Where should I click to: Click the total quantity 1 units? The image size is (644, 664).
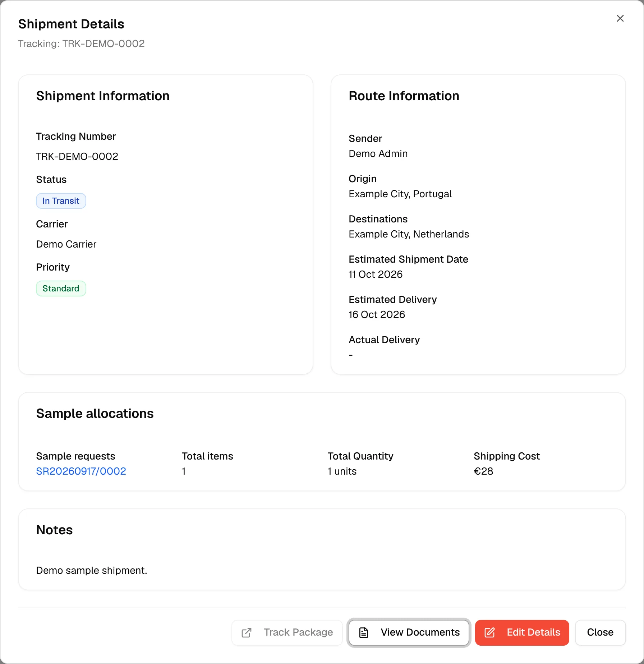pos(342,471)
